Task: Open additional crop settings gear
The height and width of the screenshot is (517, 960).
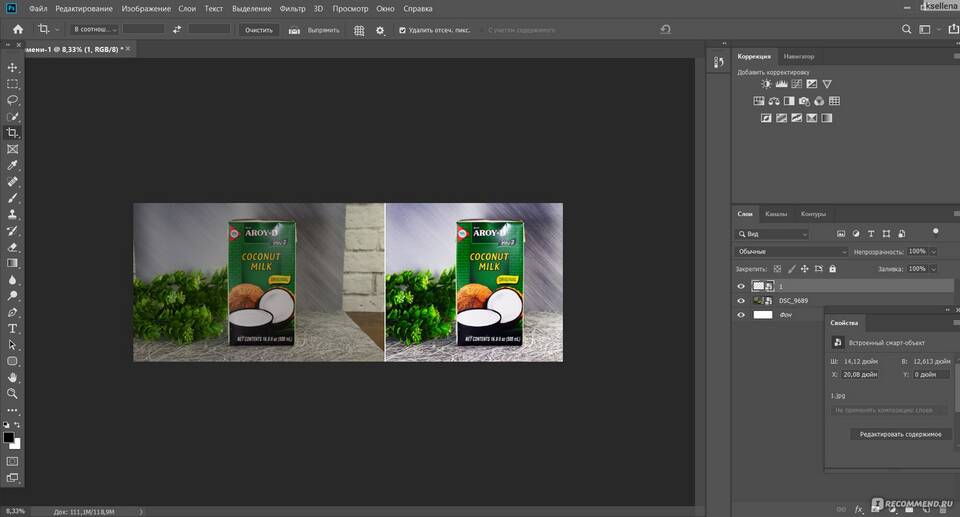Action: (x=380, y=30)
